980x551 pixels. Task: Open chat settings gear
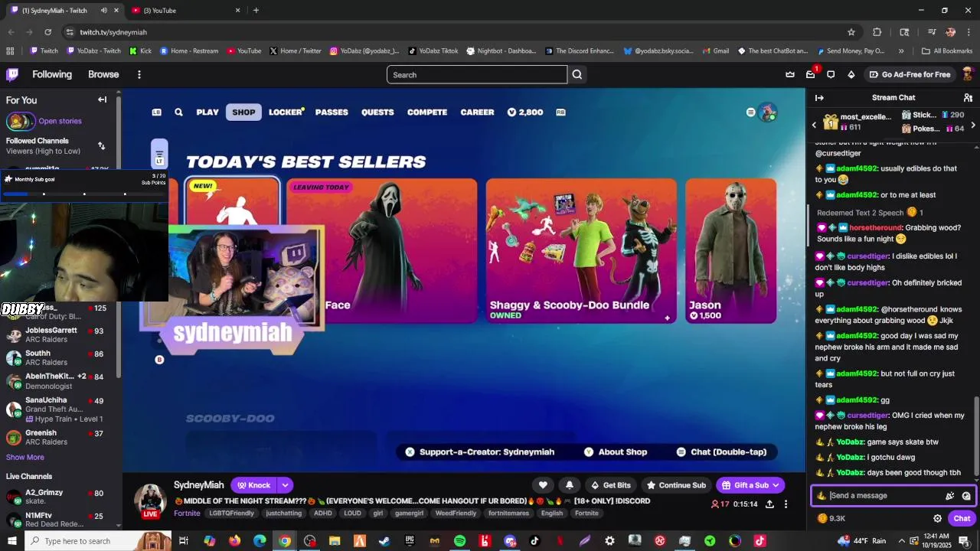click(x=937, y=518)
